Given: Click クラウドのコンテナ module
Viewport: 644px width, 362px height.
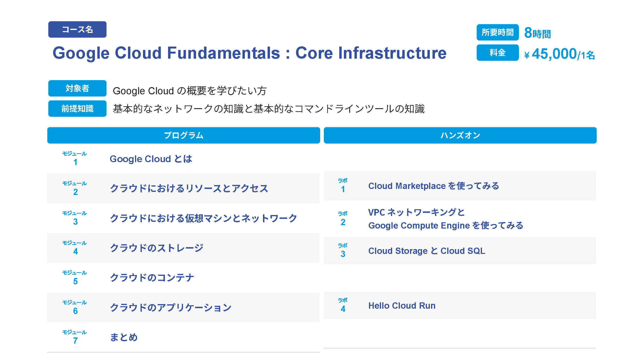Looking at the screenshot, I should point(152,278).
